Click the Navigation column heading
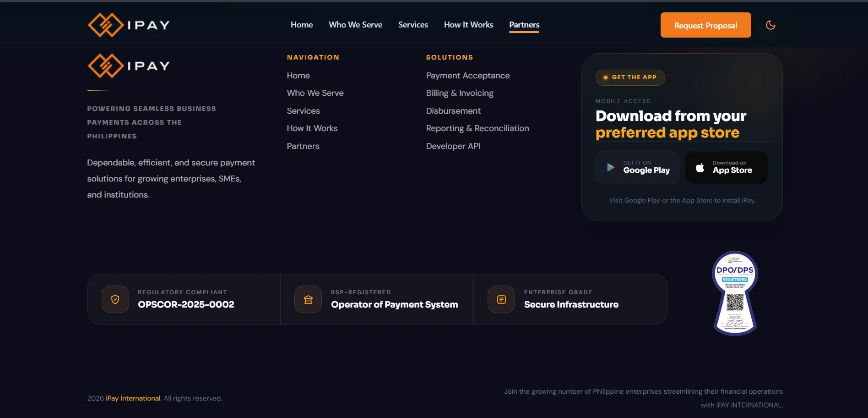The width and height of the screenshot is (868, 418). click(313, 57)
